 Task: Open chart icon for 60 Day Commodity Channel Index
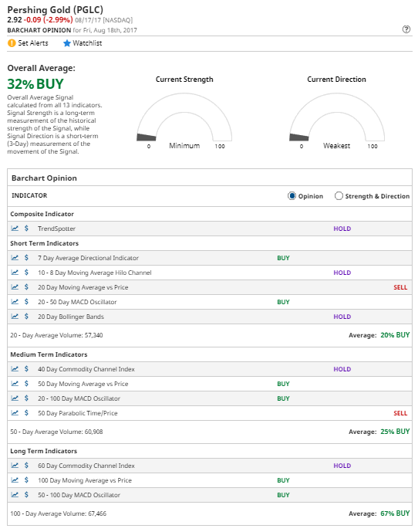[15, 466]
